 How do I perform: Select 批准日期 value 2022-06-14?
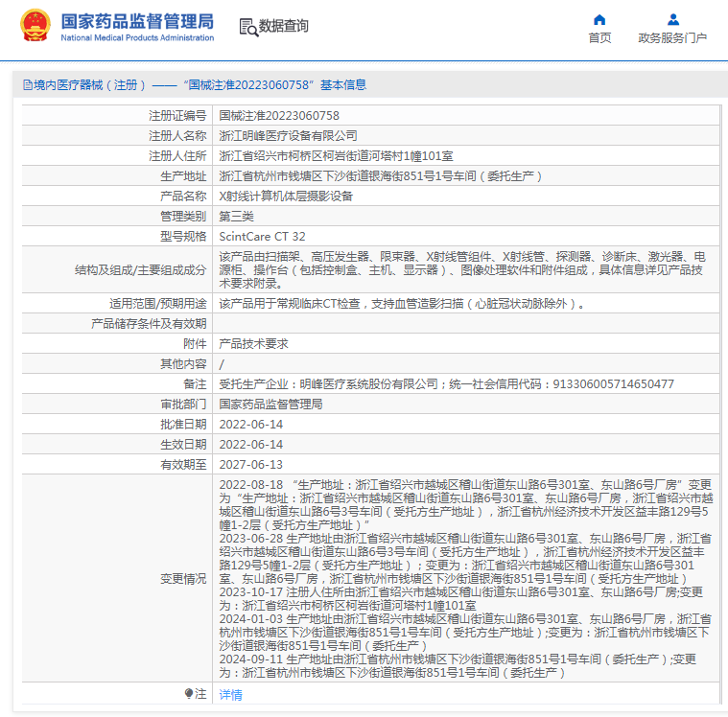coord(250,425)
